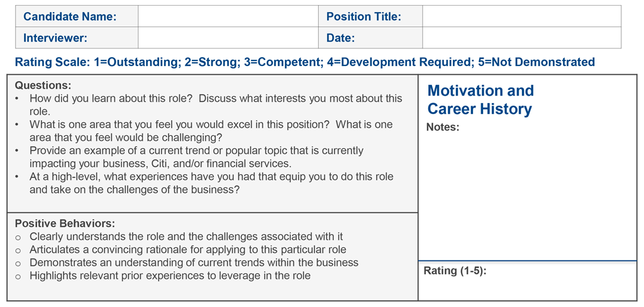Click 'Clearly understands the role' behavior bullet

(187, 237)
